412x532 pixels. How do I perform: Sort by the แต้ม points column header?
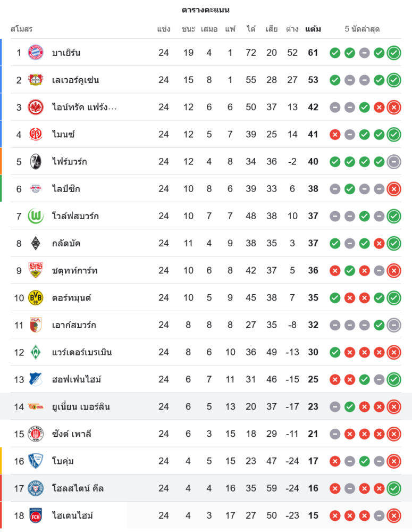point(313,29)
